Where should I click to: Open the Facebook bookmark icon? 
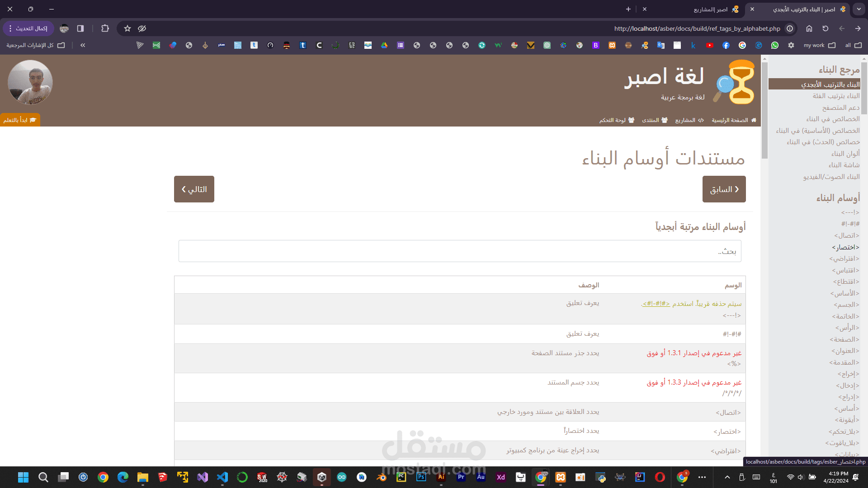coord(726,45)
